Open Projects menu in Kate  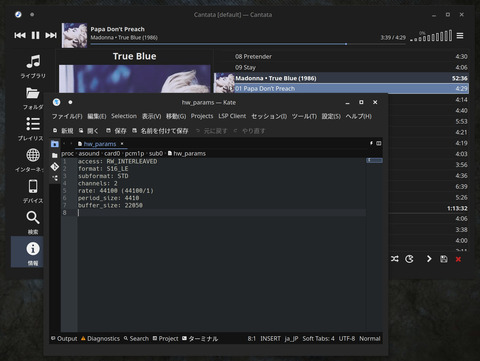coord(202,116)
